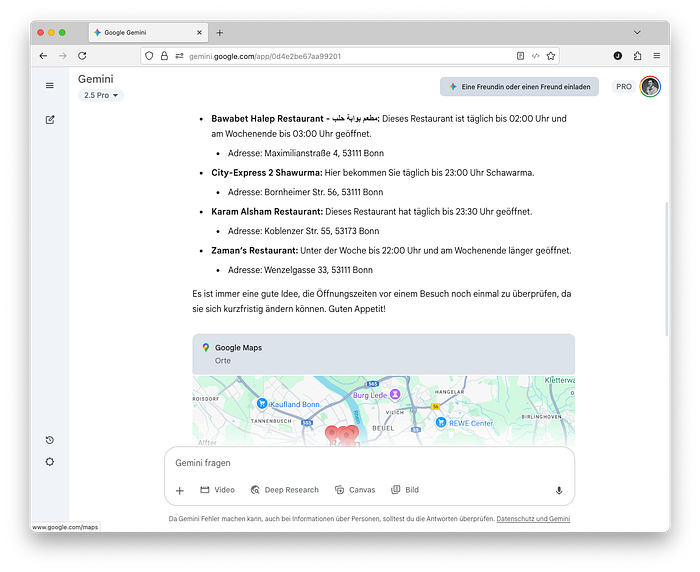This screenshot has height=572, width=700.
Task: Select the Deep Research tool
Action: [285, 490]
